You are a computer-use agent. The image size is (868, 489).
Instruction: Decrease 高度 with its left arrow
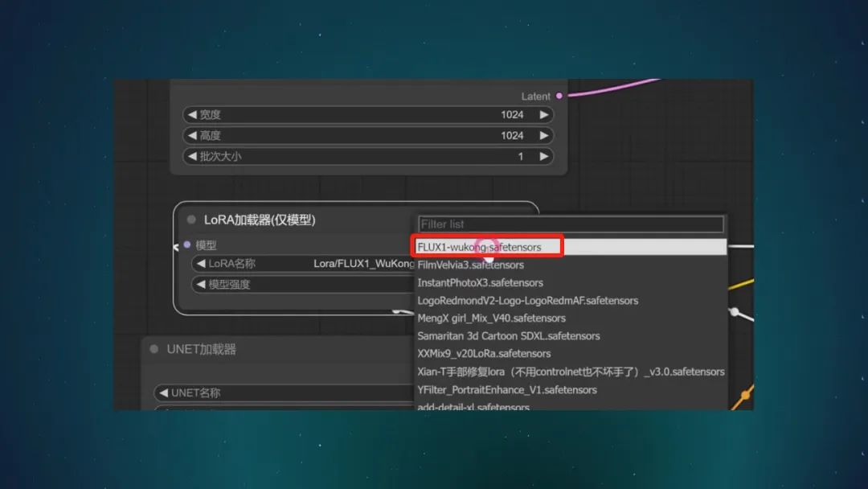191,136
